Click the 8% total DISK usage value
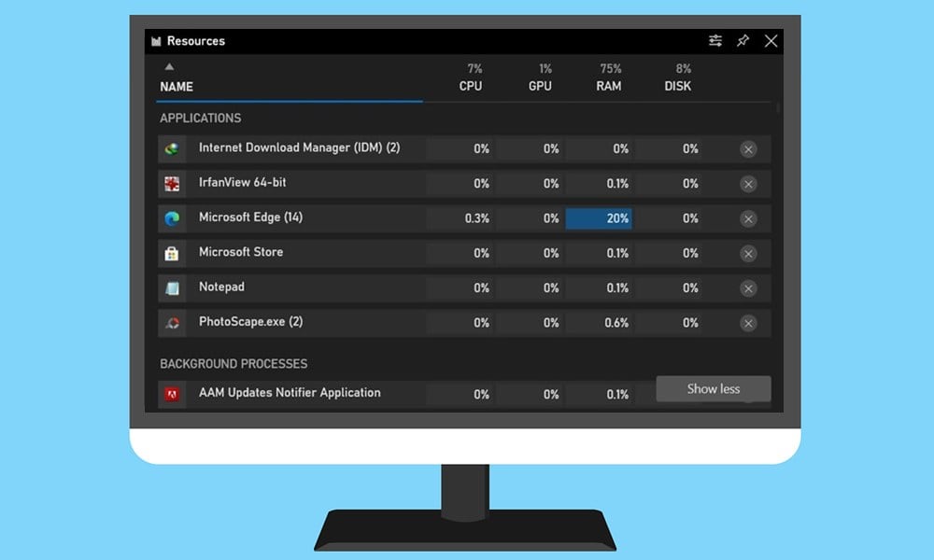 point(684,68)
